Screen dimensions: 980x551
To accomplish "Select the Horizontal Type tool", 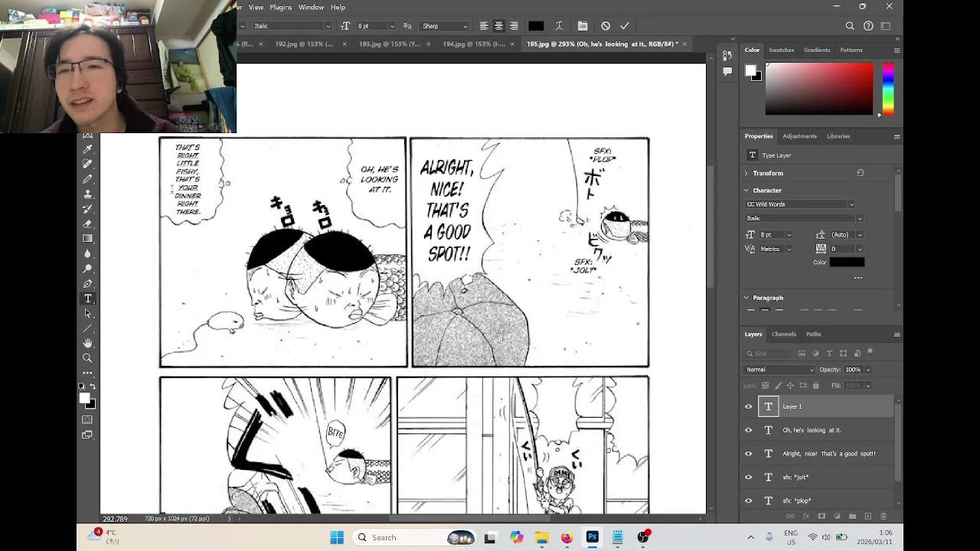I will (x=88, y=298).
